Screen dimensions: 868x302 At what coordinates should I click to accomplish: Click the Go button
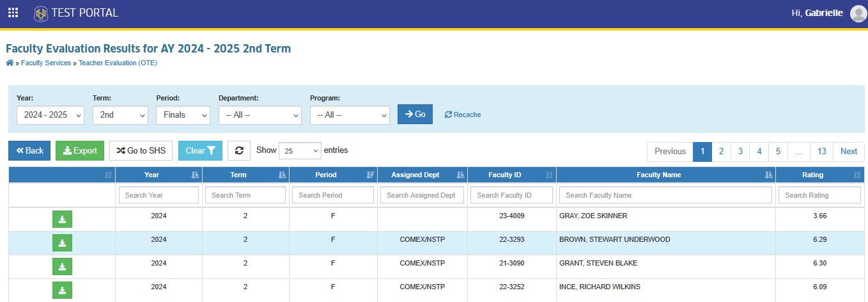pyautogui.click(x=415, y=114)
